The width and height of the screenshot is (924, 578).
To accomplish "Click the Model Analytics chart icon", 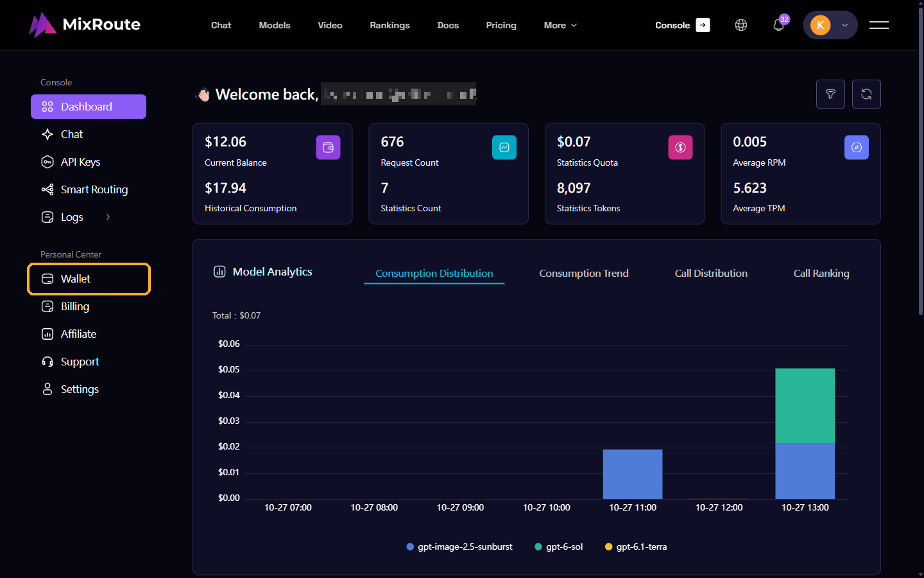I will click(219, 272).
